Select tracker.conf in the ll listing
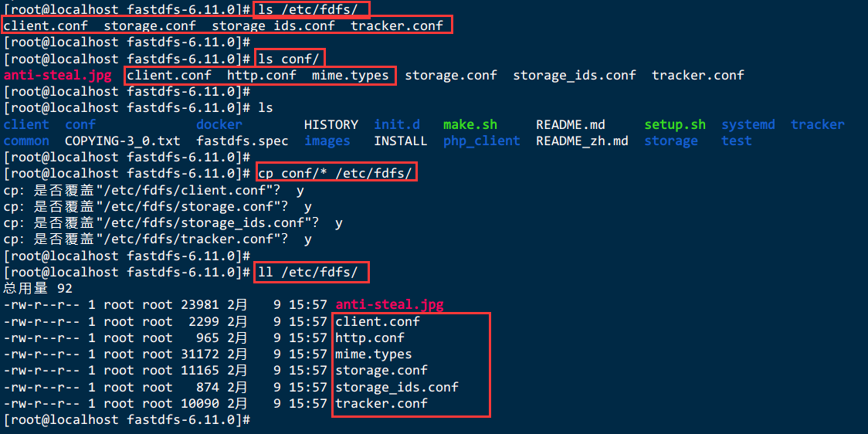The image size is (868, 434). (381, 403)
